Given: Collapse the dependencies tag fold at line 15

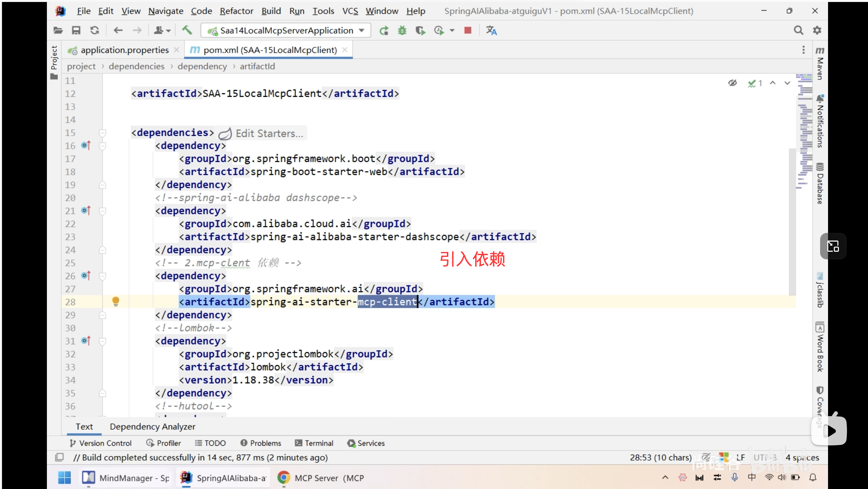Looking at the screenshot, I should coord(103,133).
